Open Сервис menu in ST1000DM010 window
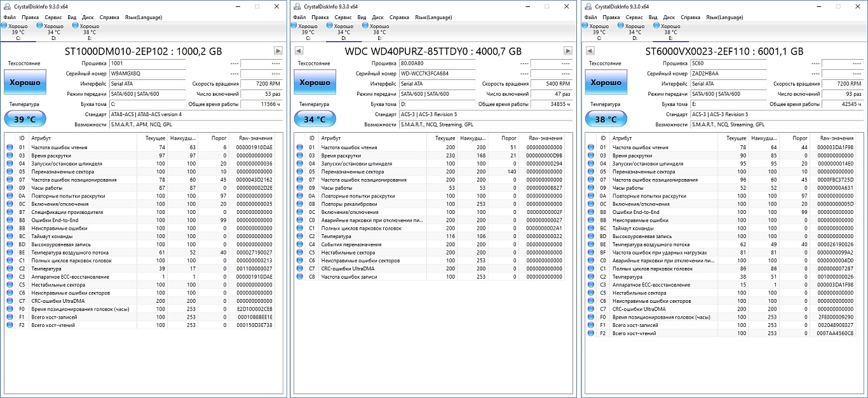The width and height of the screenshot is (868, 398). point(53,17)
